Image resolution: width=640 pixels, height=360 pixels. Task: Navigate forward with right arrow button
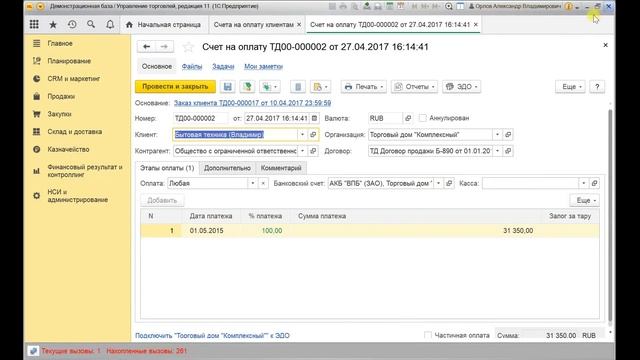tap(164, 47)
